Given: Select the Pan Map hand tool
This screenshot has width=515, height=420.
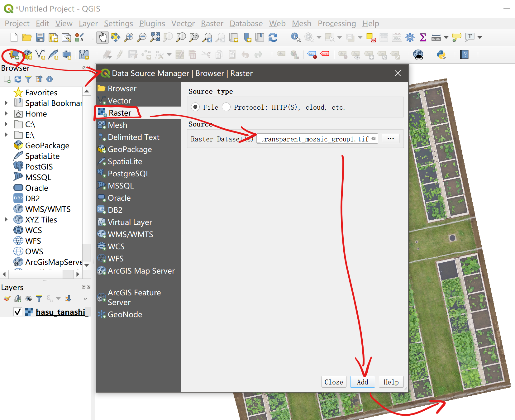Looking at the screenshot, I should (102, 37).
